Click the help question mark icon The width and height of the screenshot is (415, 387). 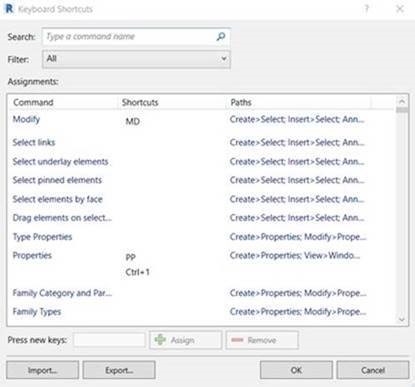coord(367,9)
